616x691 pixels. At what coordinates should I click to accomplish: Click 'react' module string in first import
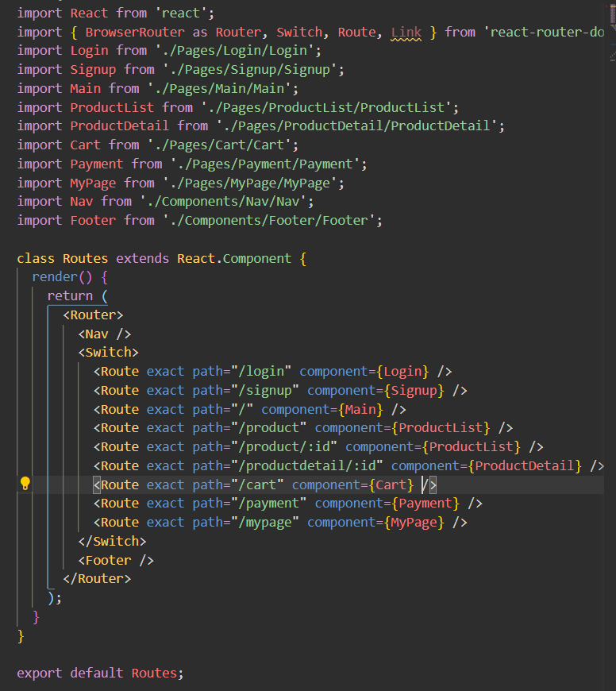[180, 14]
